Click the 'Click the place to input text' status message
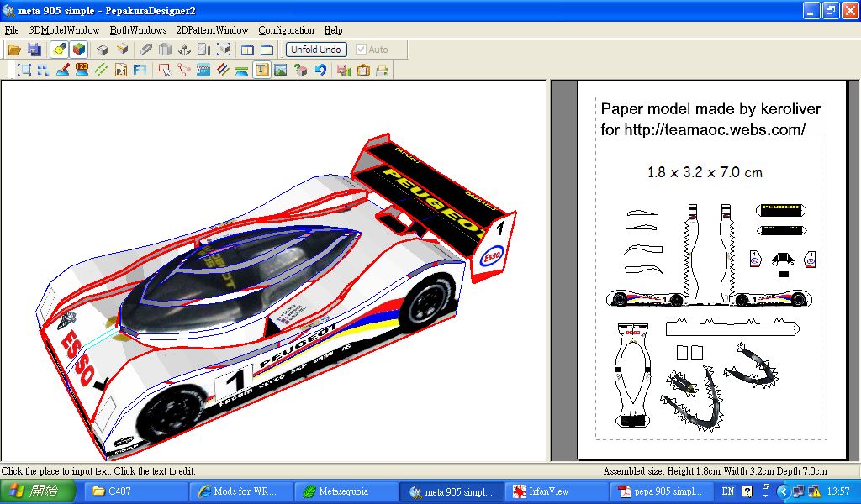 click(x=98, y=471)
